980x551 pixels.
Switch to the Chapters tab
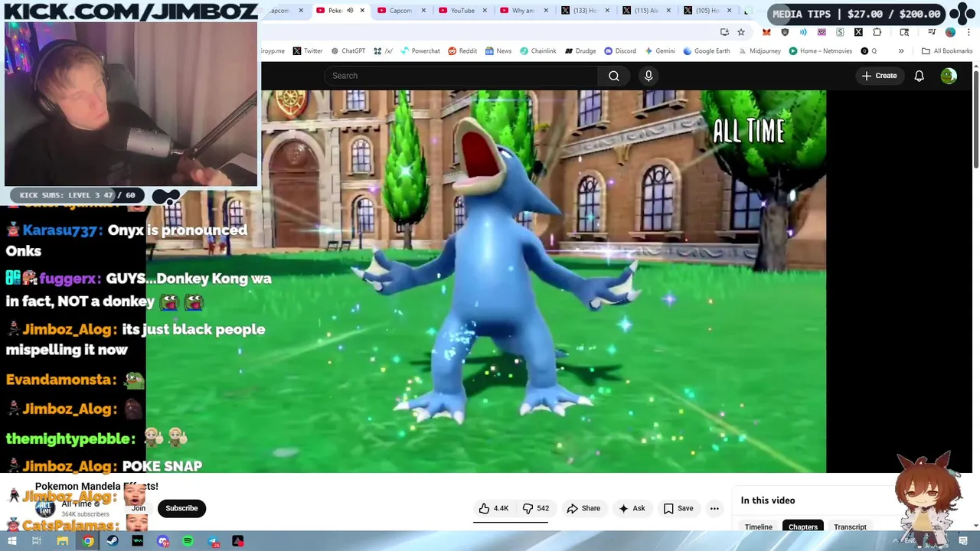pyautogui.click(x=803, y=527)
